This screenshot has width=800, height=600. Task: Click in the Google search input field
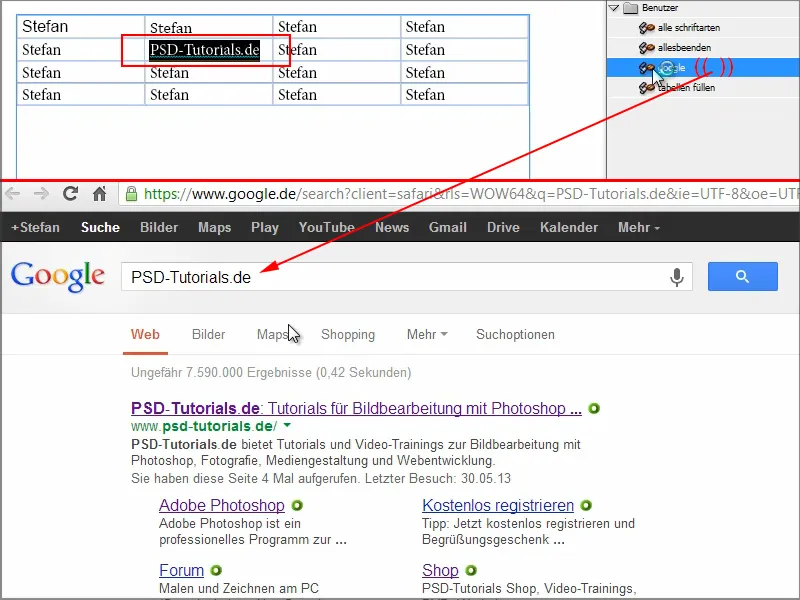(x=407, y=277)
